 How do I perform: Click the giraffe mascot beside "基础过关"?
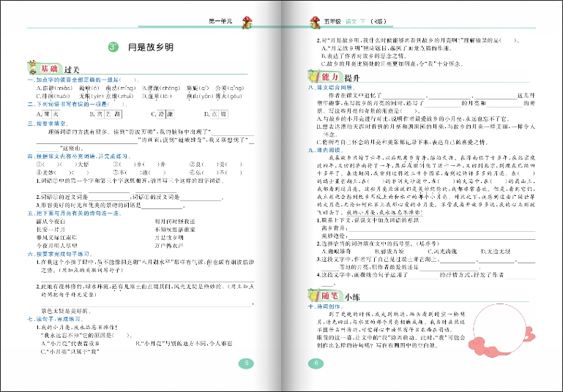pos(33,67)
